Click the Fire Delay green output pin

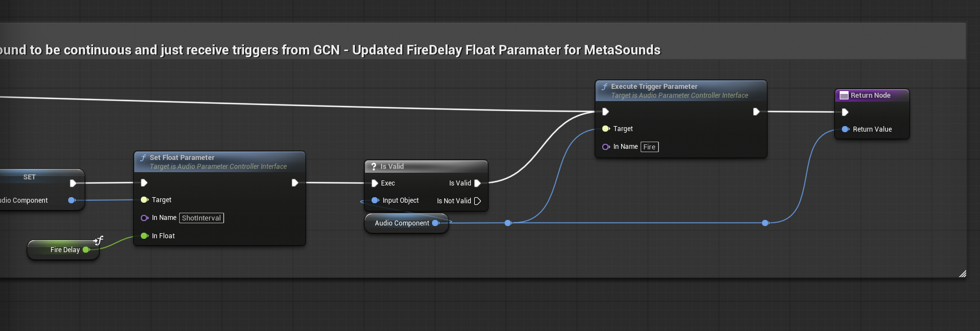(x=86, y=250)
